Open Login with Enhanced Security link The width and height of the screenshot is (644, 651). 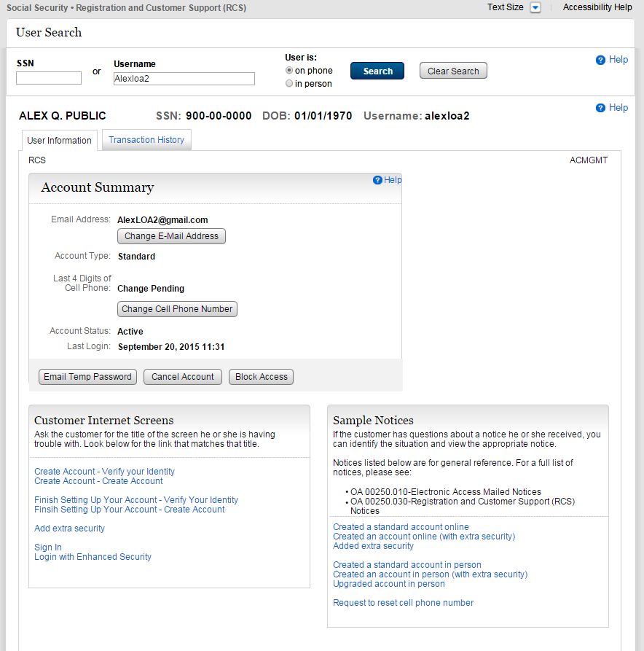(x=93, y=557)
